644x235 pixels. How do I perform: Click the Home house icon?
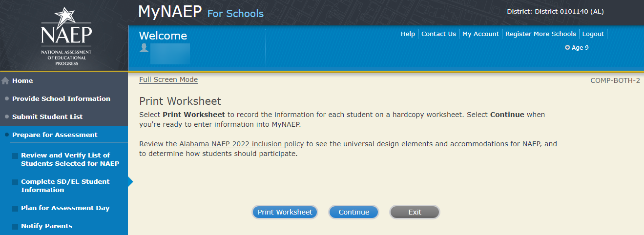[5, 81]
